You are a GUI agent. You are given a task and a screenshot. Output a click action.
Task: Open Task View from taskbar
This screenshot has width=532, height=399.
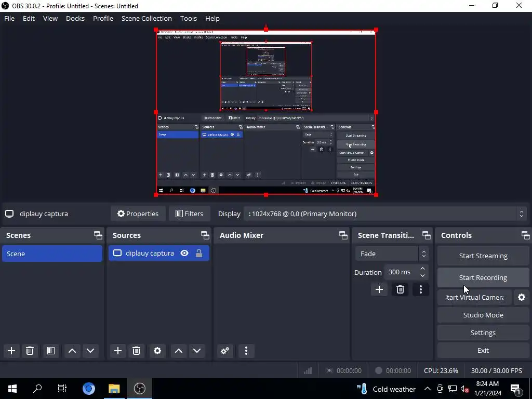62,389
